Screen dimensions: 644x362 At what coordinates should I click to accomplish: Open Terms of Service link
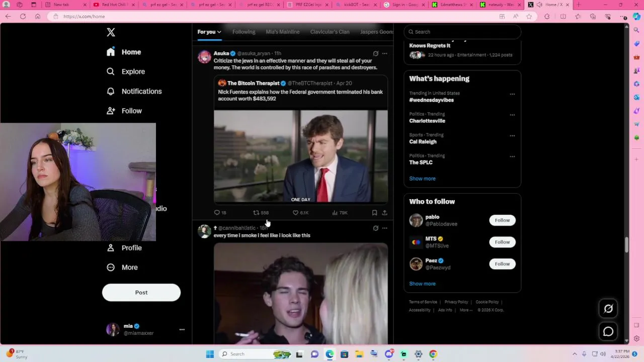point(423,302)
